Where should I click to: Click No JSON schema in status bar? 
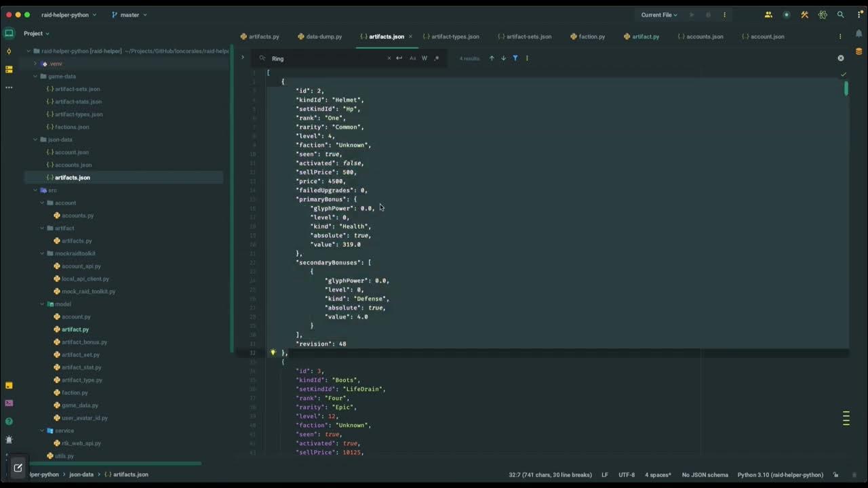pos(705,475)
